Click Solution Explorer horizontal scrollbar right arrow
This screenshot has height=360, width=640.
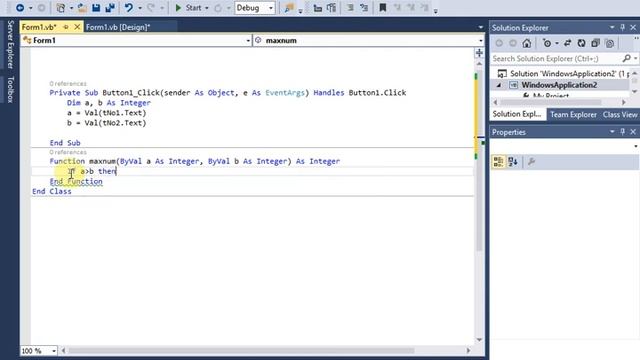pyautogui.click(x=624, y=102)
